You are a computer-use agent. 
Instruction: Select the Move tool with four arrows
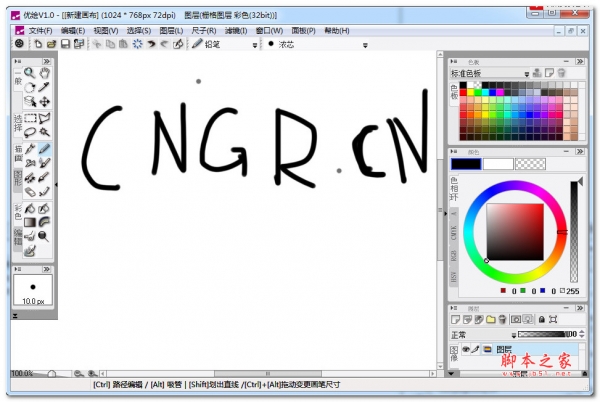click(x=45, y=102)
